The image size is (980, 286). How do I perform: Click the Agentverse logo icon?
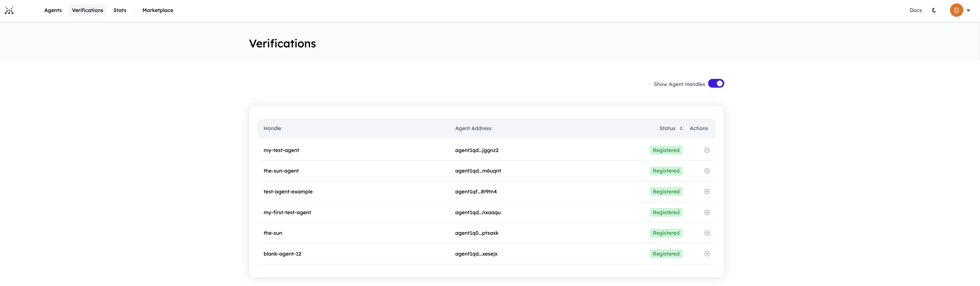pos(9,10)
